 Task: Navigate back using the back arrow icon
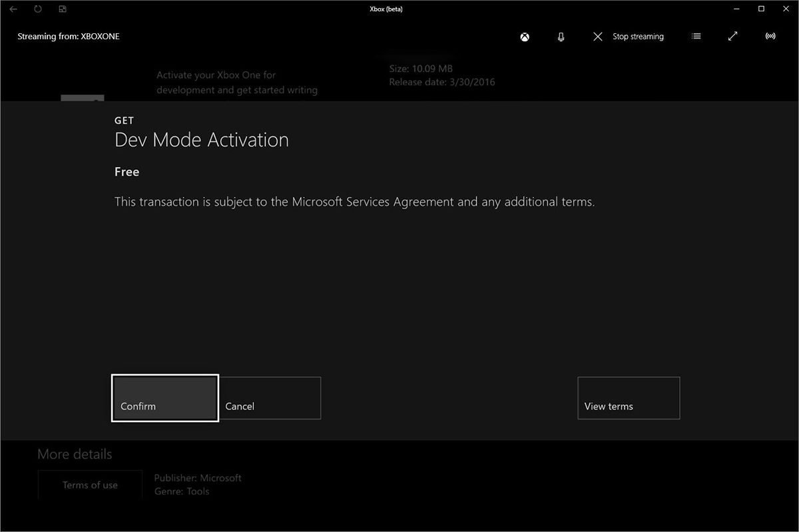pyautogui.click(x=13, y=9)
